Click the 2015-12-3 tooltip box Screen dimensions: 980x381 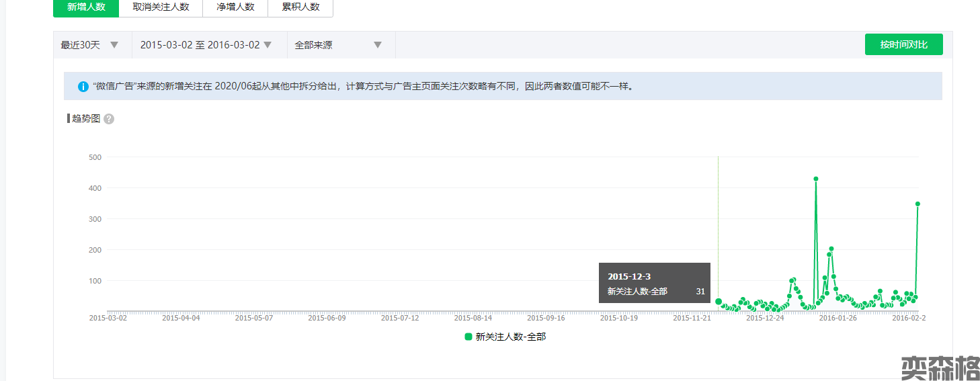pos(654,283)
